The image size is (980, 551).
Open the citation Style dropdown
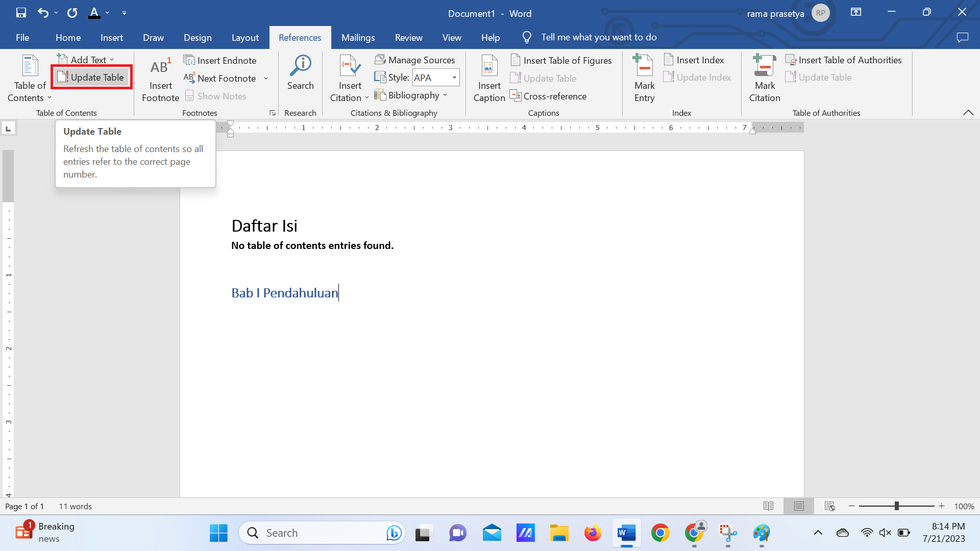tap(454, 78)
